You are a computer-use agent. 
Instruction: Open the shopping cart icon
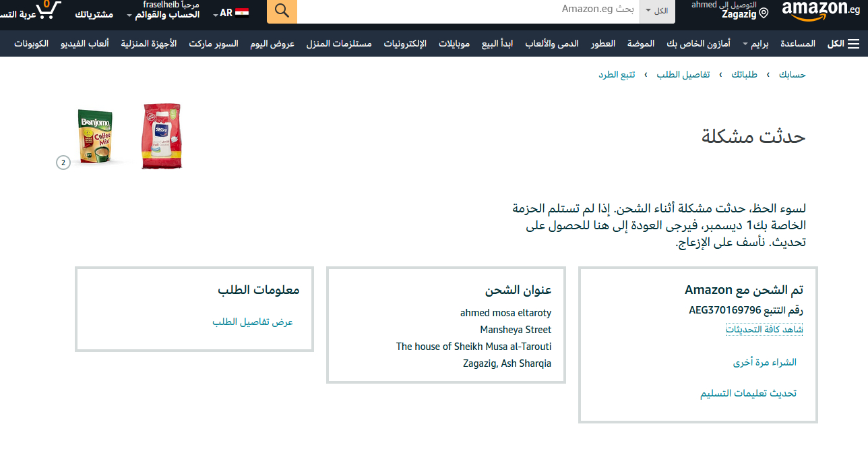49,9
